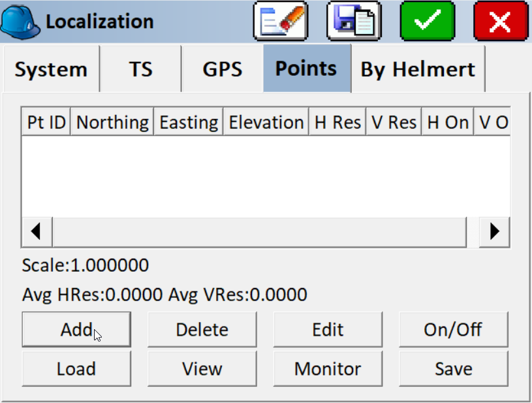The image size is (532, 403).
Task: Add a new localization point
Action: 76,329
